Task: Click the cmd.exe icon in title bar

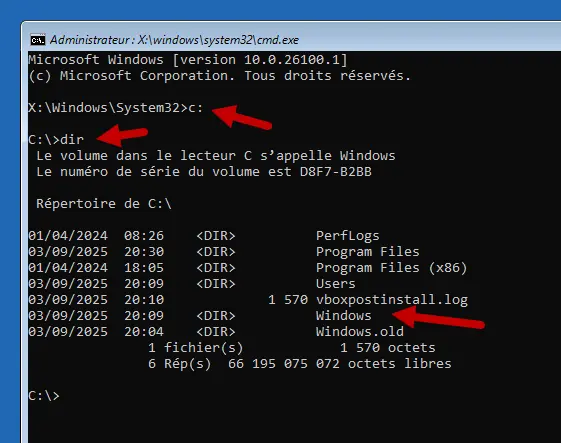Action: click(38, 40)
